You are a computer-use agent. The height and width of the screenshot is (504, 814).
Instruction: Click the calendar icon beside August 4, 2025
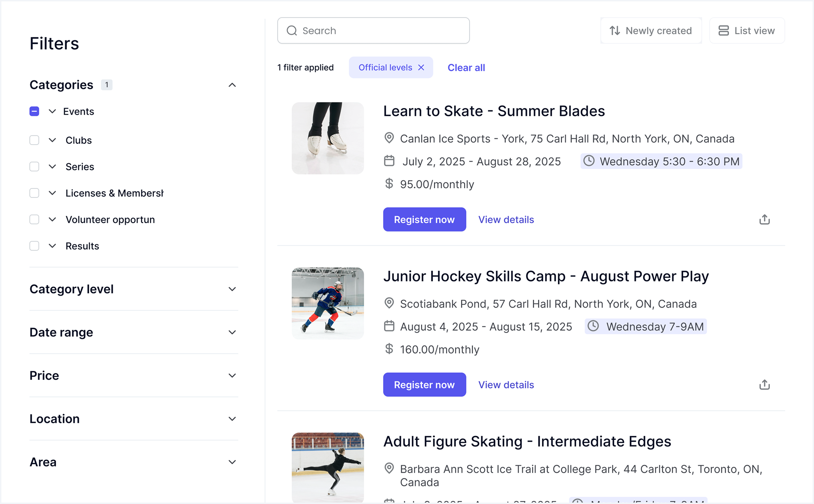(389, 326)
